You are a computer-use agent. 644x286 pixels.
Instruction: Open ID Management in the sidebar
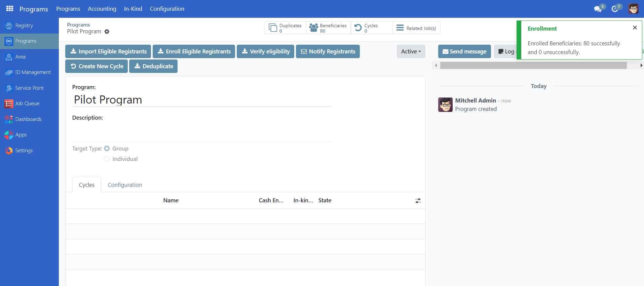tap(33, 72)
